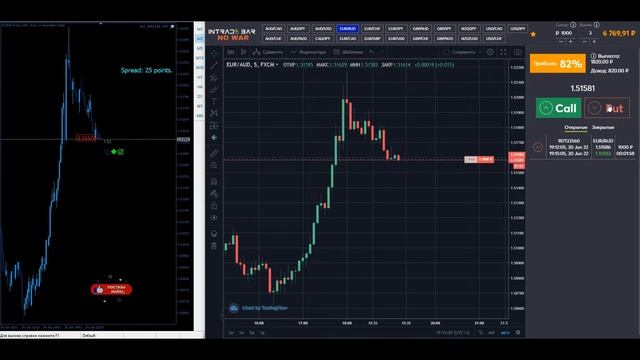
Task: Select the AUD/CAD currency pair tab
Action: click(273, 29)
